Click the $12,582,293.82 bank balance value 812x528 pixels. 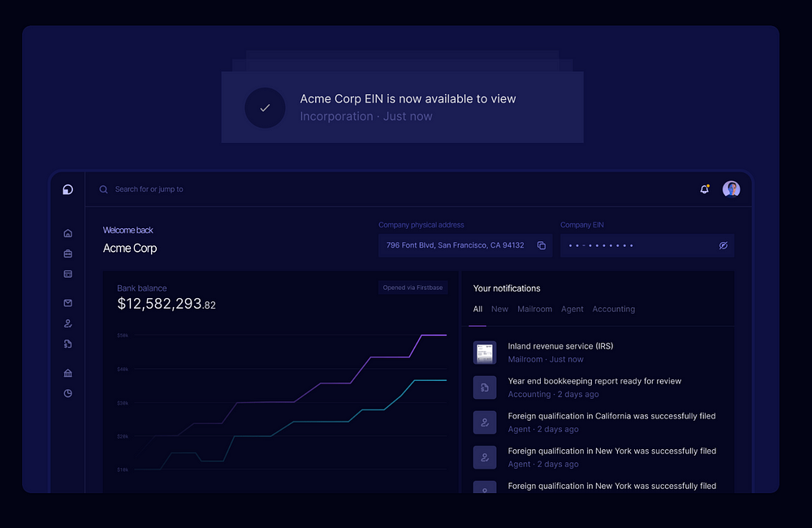pyautogui.click(x=166, y=304)
